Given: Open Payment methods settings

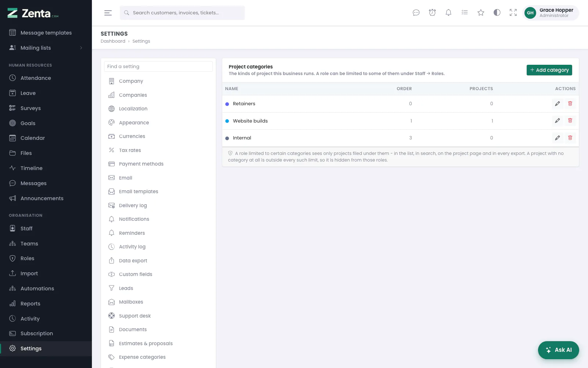Looking at the screenshot, I should 158,164.
